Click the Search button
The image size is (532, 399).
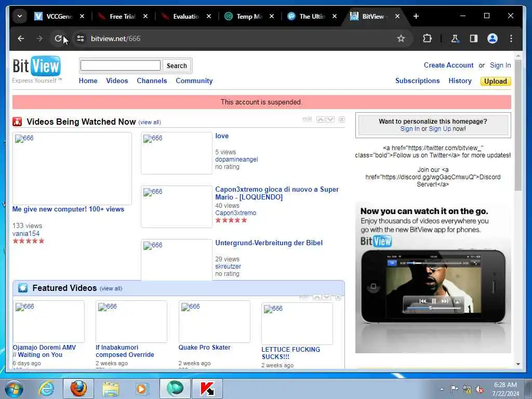click(177, 65)
